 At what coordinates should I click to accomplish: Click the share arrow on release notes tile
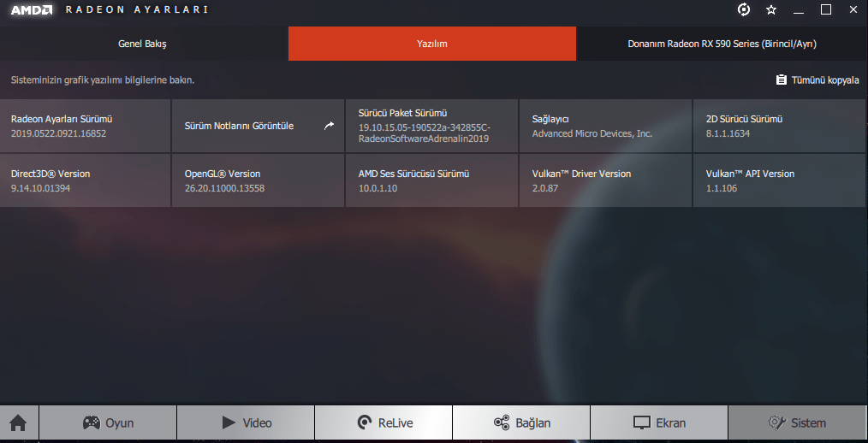click(329, 126)
